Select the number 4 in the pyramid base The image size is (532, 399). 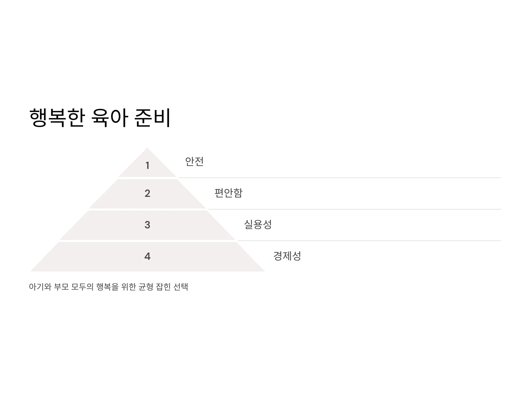(x=147, y=256)
